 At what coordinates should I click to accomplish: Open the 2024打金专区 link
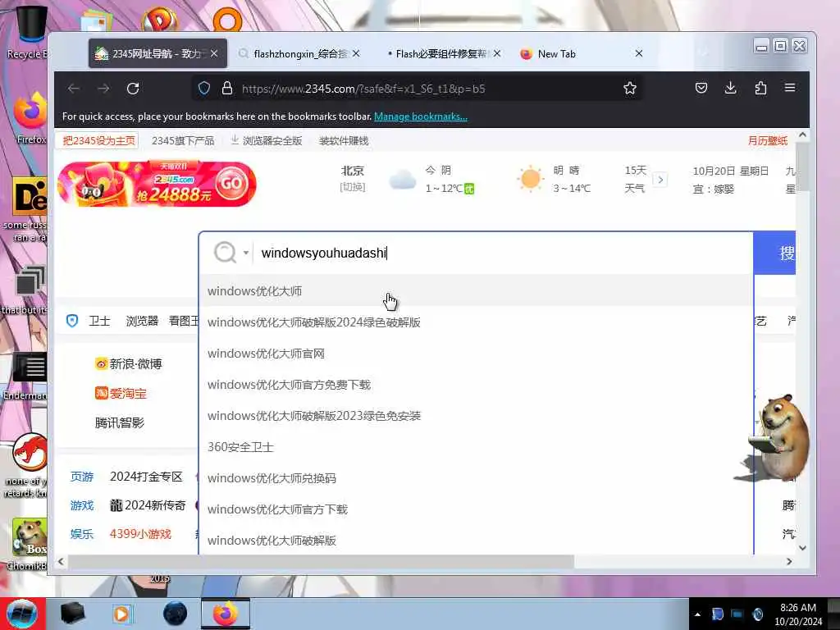click(146, 477)
